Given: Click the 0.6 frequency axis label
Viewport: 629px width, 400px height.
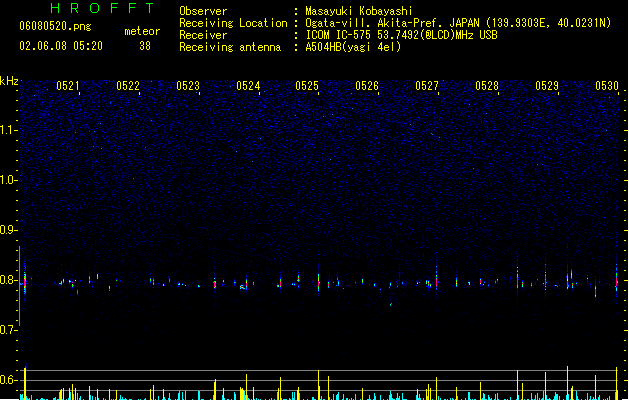Looking at the screenshot, I should point(8,380).
